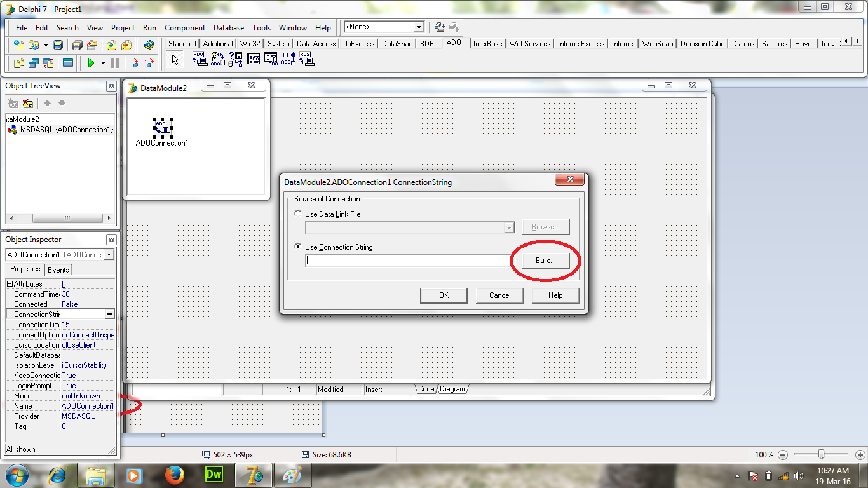Run the project with green arrow
The height and width of the screenshot is (488, 868).
coord(91,63)
